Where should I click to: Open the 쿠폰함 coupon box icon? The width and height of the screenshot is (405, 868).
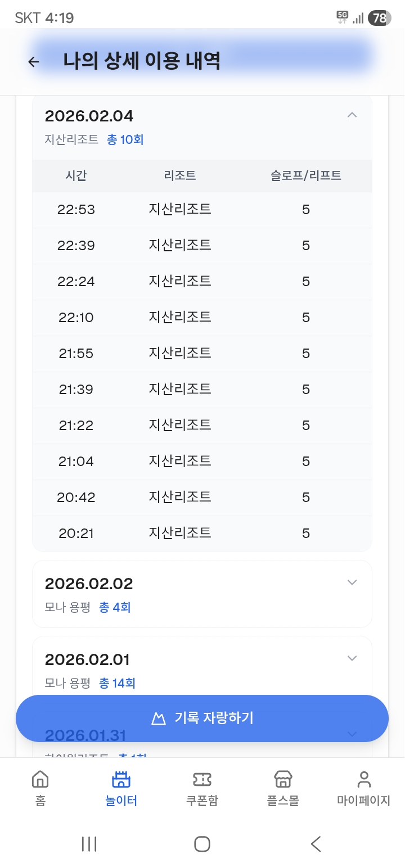(202, 780)
